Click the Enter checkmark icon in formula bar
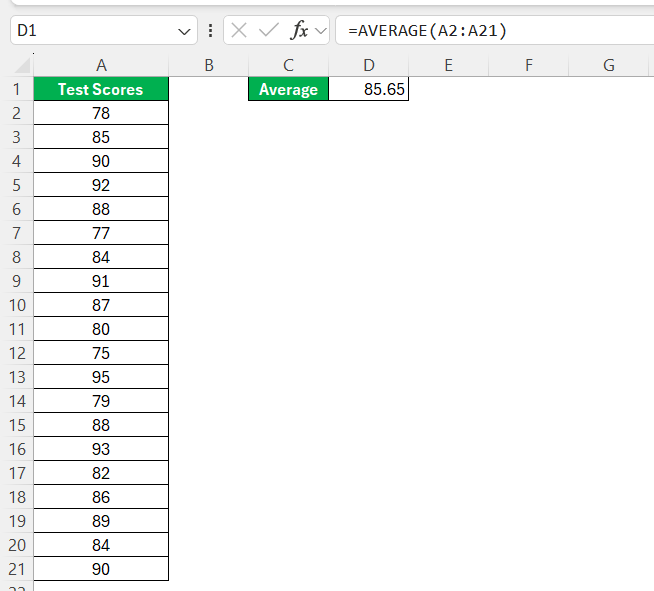Image resolution: width=654 pixels, height=591 pixels. (x=269, y=30)
